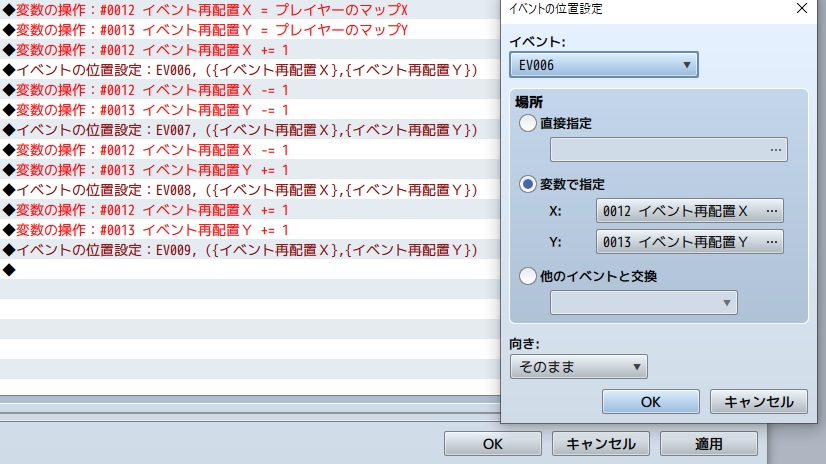Select the 直接指定 radio button
The height and width of the screenshot is (464, 826).
[527, 123]
